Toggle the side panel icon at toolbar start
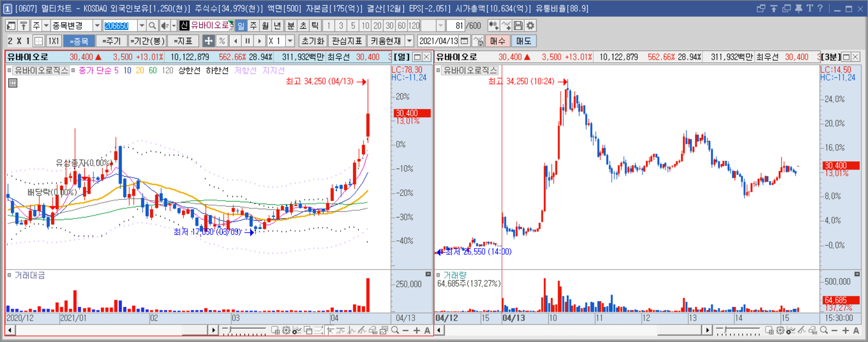Viewport: 868px width, 342px height. tap(11, 26)
